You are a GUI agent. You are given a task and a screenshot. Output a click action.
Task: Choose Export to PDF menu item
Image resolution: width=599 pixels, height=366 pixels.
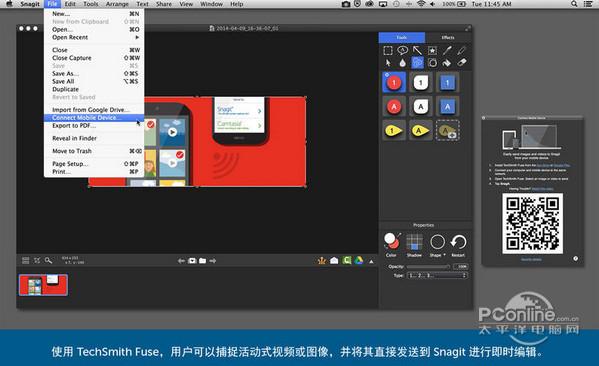[x=94, y=126]
